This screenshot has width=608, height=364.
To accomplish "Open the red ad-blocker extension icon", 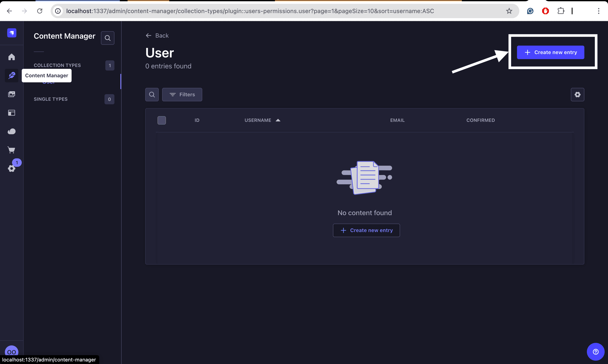I will [x=546, y=11].
